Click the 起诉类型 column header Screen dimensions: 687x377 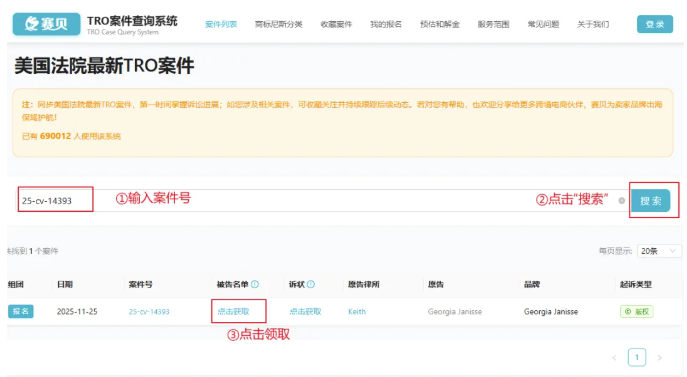point(636,285)
